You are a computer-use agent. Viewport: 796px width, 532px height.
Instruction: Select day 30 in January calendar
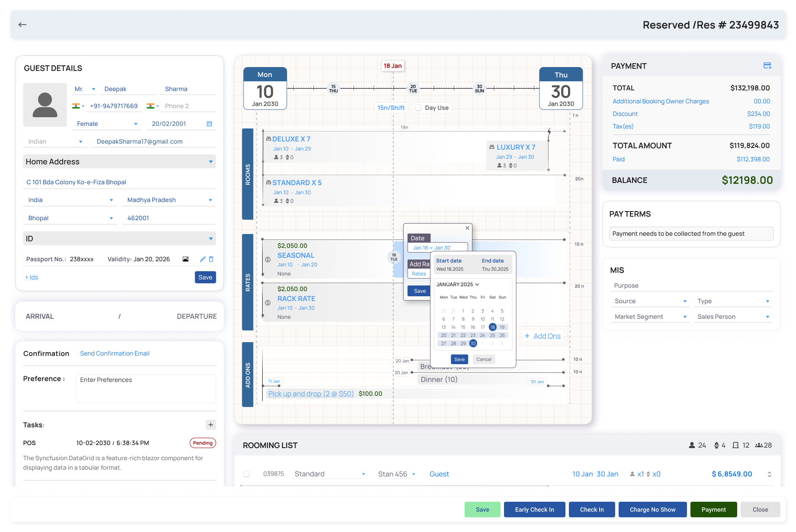[473, 343]
